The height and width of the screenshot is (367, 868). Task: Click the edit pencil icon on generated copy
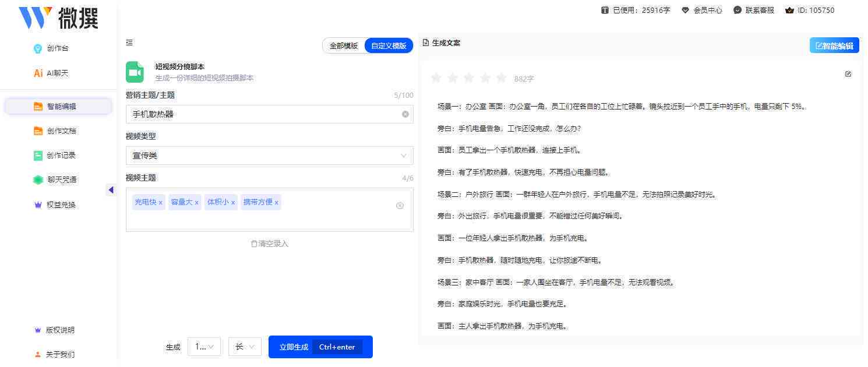pos(848,74)
